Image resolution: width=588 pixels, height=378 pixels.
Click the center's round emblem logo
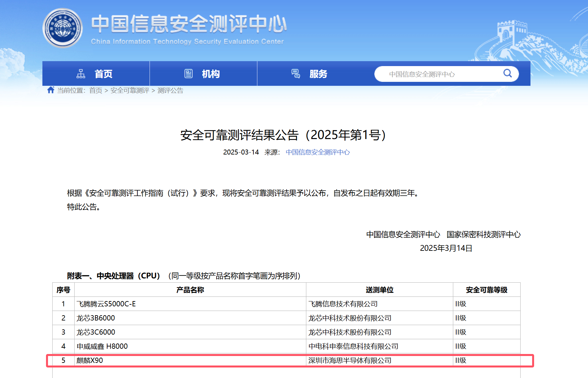(x=62, y=28)
